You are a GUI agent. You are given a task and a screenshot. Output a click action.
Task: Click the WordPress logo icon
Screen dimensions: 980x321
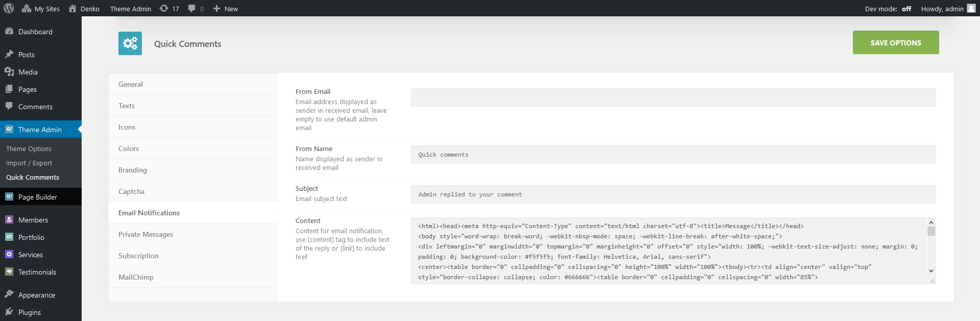(x=9, y=8)
